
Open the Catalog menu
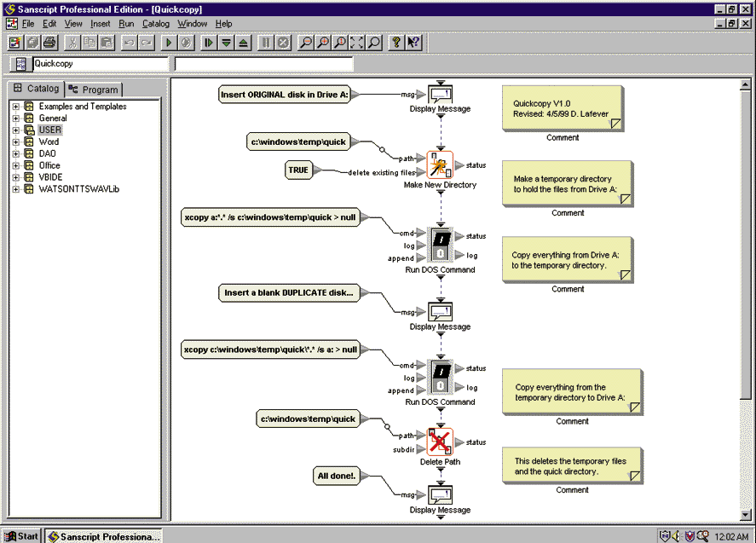[x=156, y=24]
